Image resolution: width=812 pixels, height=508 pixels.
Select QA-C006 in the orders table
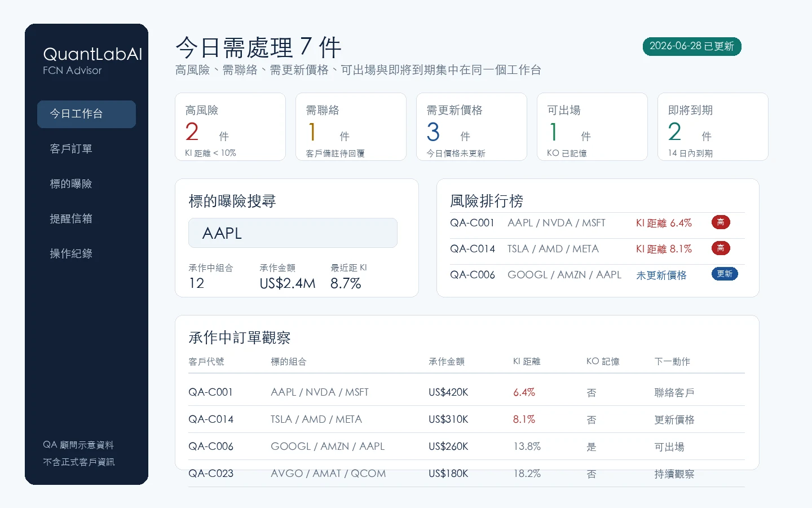pos(211,446)
